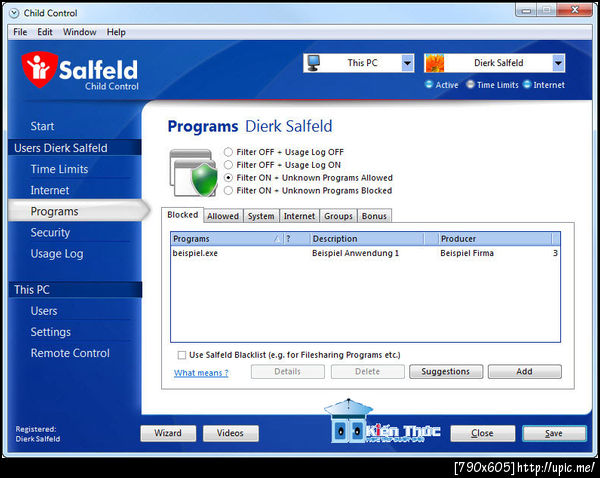
Task: Open the This PC dropdown arrow
Action: [x=408, y=63]
